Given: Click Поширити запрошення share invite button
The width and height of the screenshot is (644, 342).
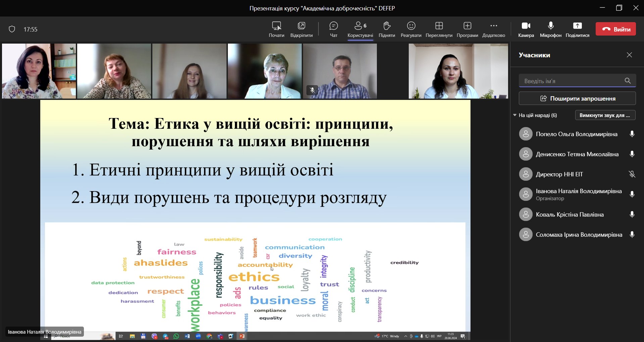Looking at the screenshot, I should point(577,99).
